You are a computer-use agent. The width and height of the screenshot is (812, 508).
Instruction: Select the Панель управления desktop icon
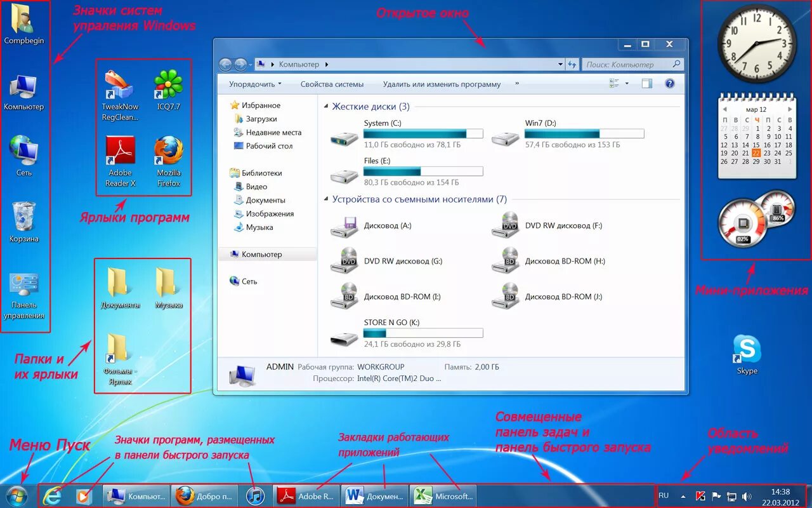24,296
